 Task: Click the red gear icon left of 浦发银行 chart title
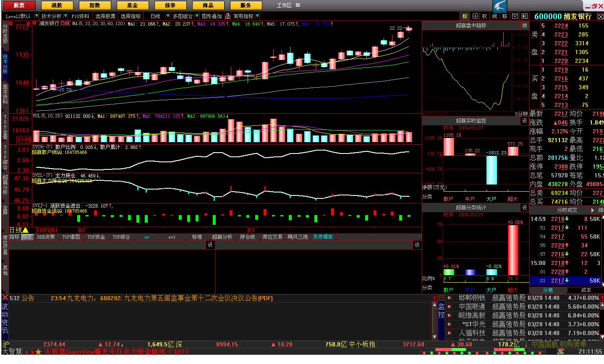[35, 23]
